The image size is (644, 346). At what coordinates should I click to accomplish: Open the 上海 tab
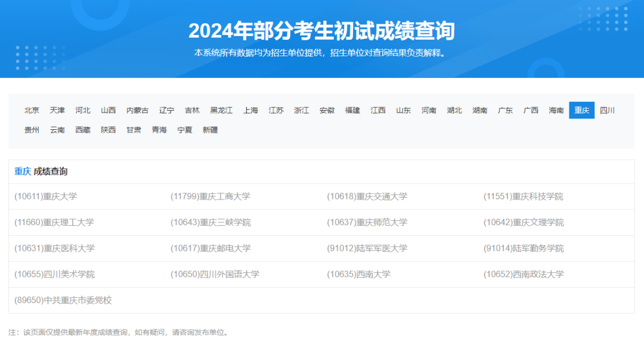250,110
